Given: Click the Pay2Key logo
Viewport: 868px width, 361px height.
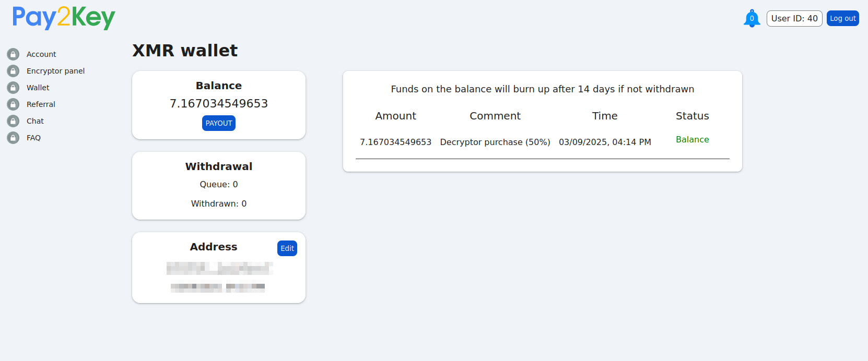Looking at the screenshot, I should click(64, 18).
